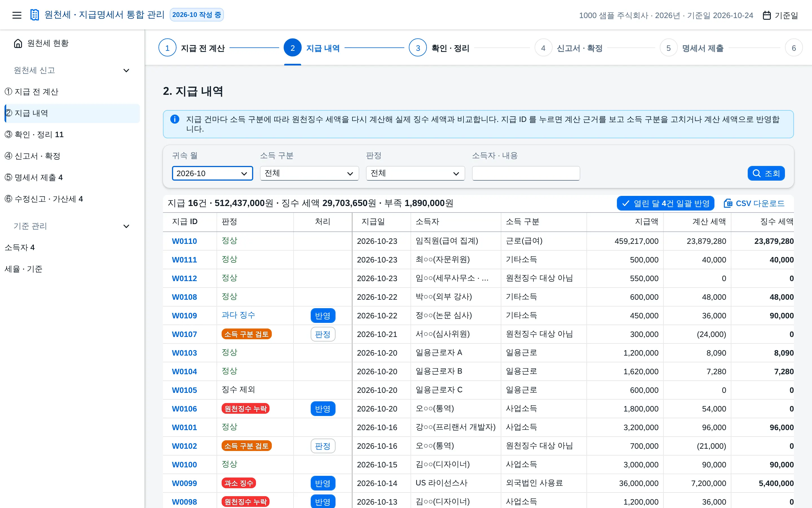Click the 2026-10 작성 중 status badge

click(197, 15)
